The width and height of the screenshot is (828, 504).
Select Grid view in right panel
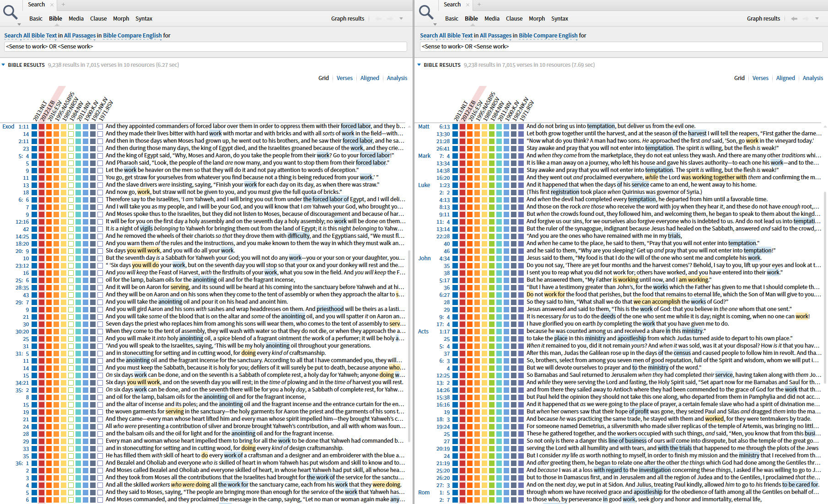click(x=739, y=78)
